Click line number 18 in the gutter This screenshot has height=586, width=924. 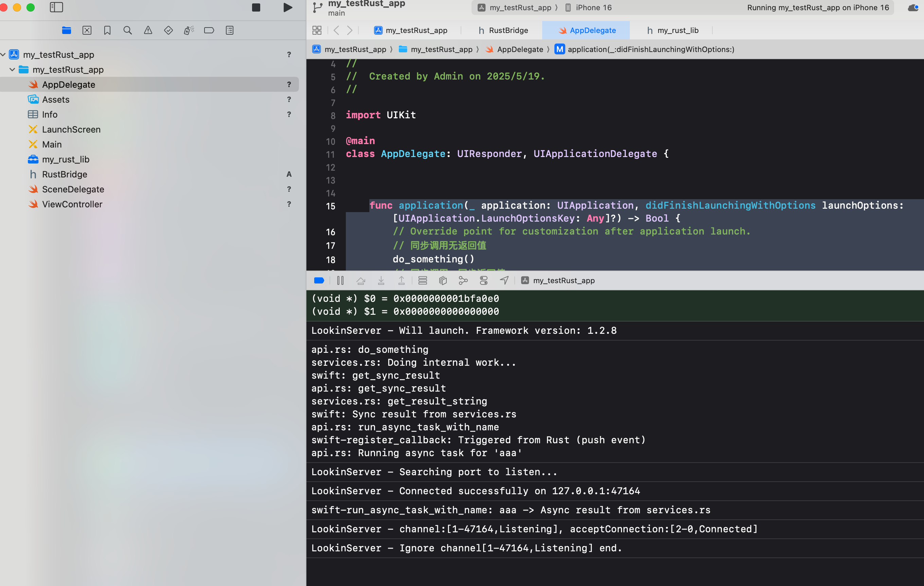[x=331, y=260]
